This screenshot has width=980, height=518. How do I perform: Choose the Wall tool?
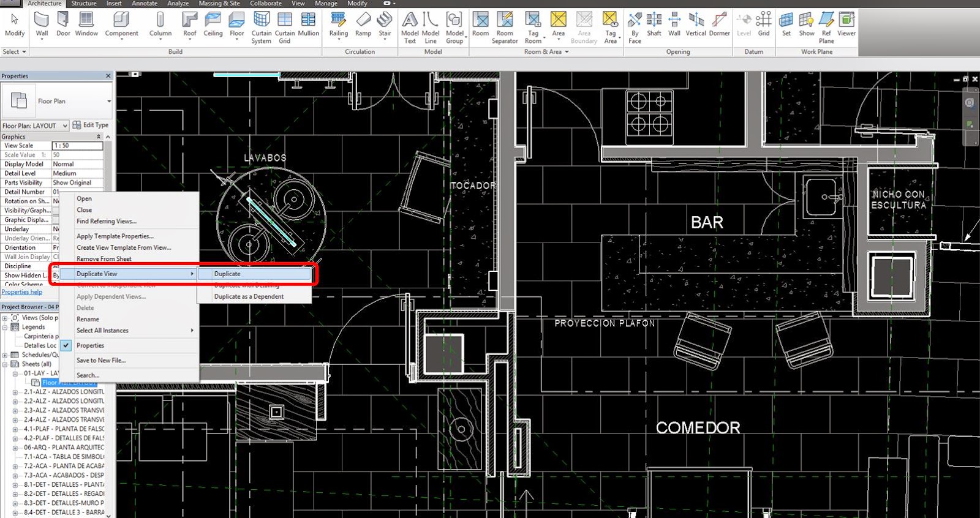point(42,27)
